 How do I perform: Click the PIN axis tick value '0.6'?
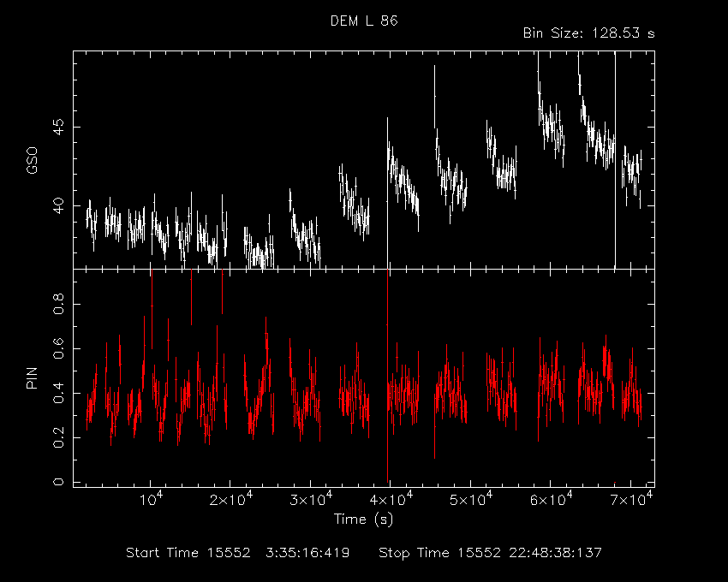(58, 348)
